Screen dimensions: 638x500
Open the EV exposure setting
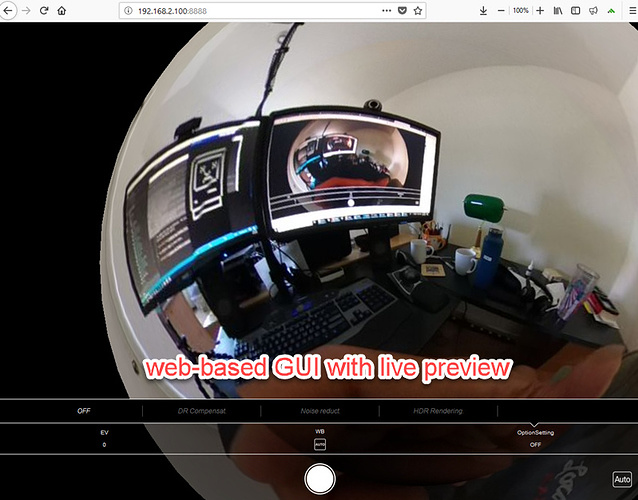tap(105, 439)
